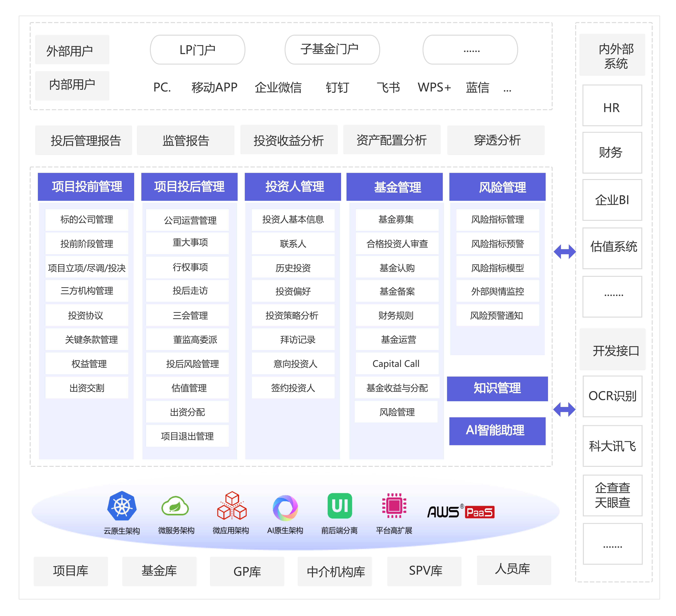Screen dimensions: 676x616
Task: Select the 子基金门户 portal button
Action: (x=332, y=50)
